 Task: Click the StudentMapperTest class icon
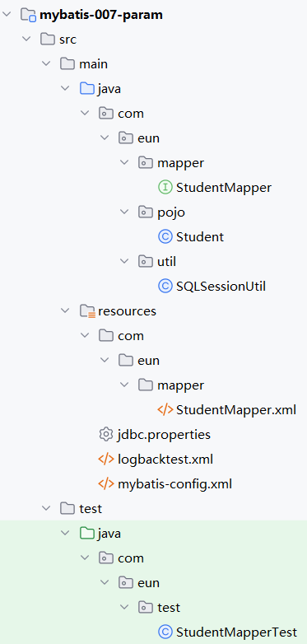[x=165, y=632]
